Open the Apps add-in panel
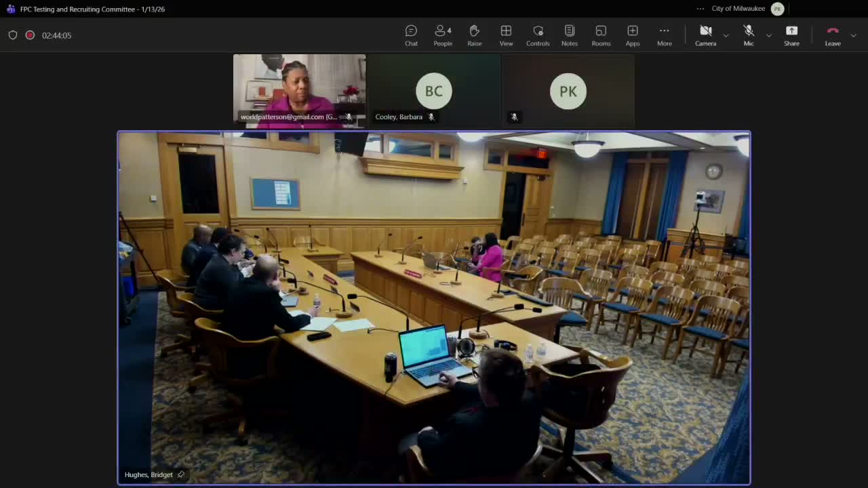The width and height of the screenshot is (868, 488). tap(633, 35)
